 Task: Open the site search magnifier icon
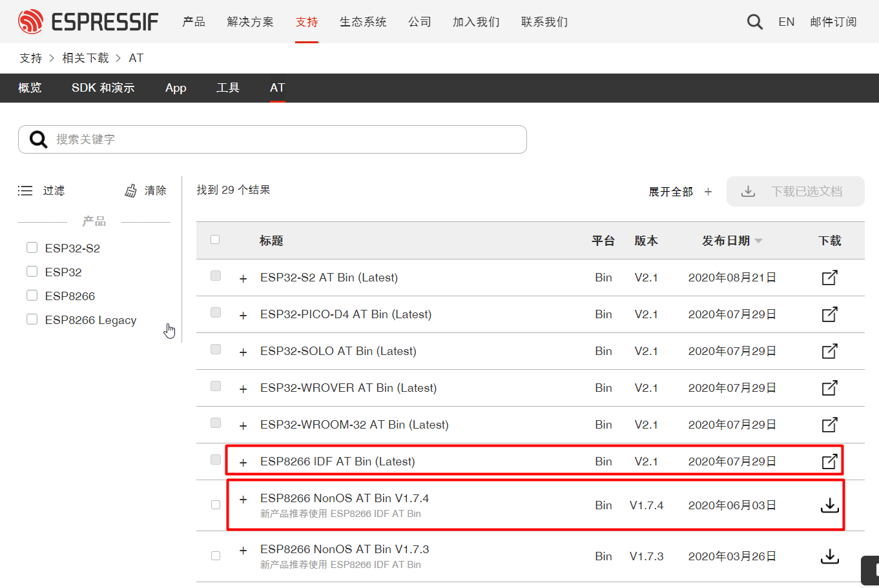tap(754, 21)
